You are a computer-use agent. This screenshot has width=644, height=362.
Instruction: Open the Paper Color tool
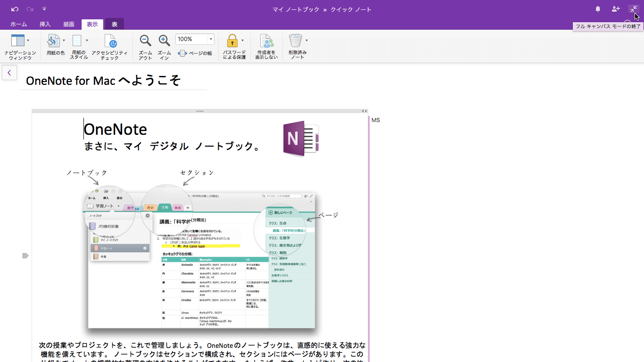[x=53, y=41]
